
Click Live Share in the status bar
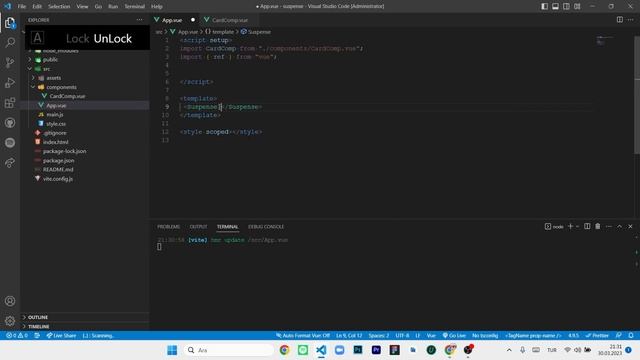(x=61, y=335)
